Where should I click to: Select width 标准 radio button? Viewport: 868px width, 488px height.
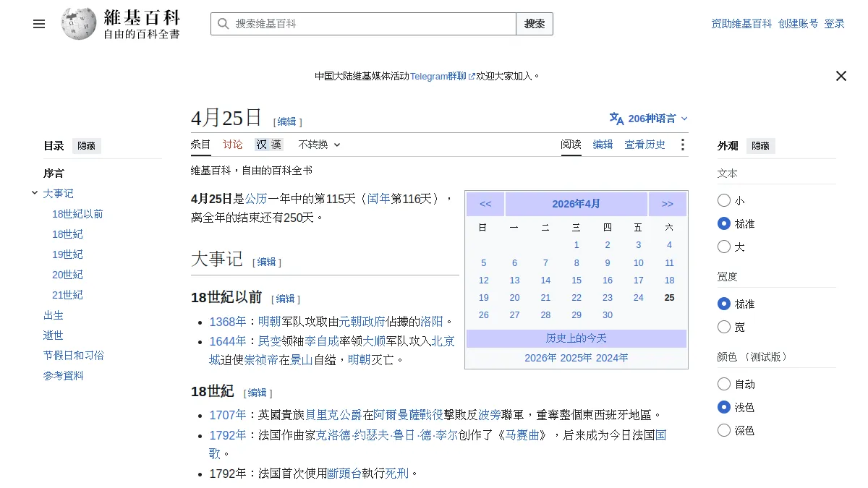(x=724, y=304)
